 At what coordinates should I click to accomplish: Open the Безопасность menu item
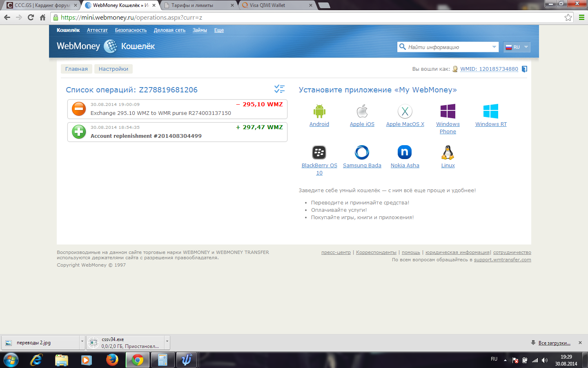pyautogui.click(x=131, y=30)
